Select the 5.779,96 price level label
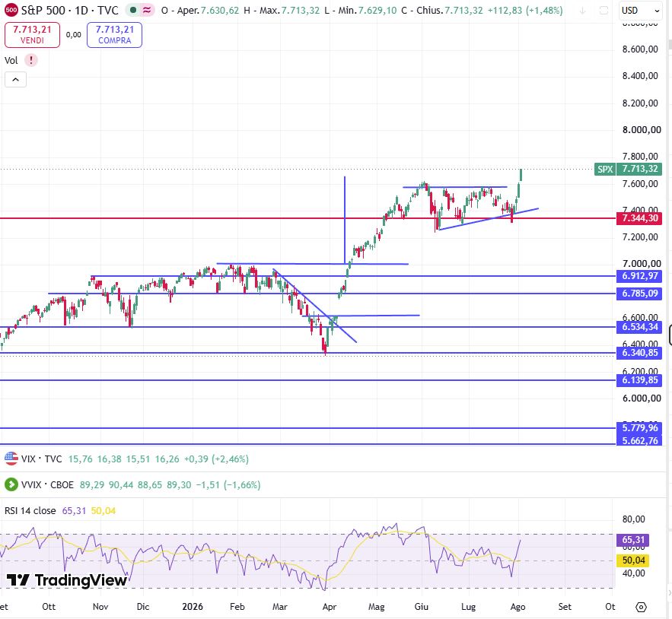Viewport: 672px width, 619px height. (640, 428)
